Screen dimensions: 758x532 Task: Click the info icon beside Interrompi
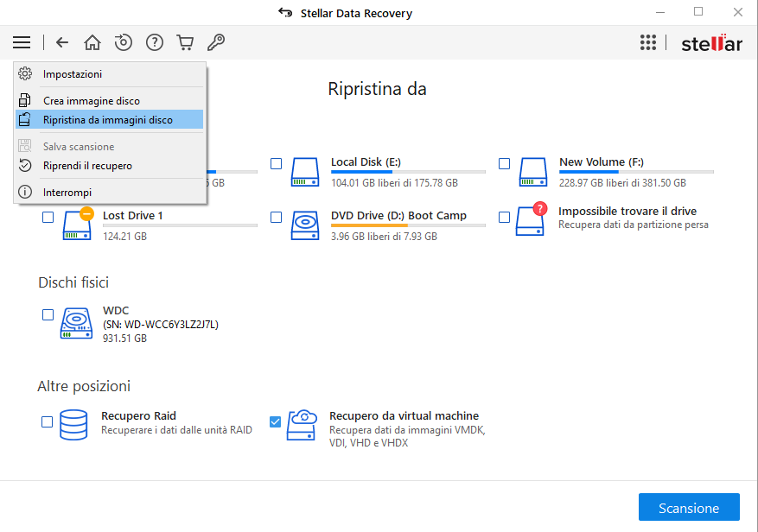pos(25,193)
